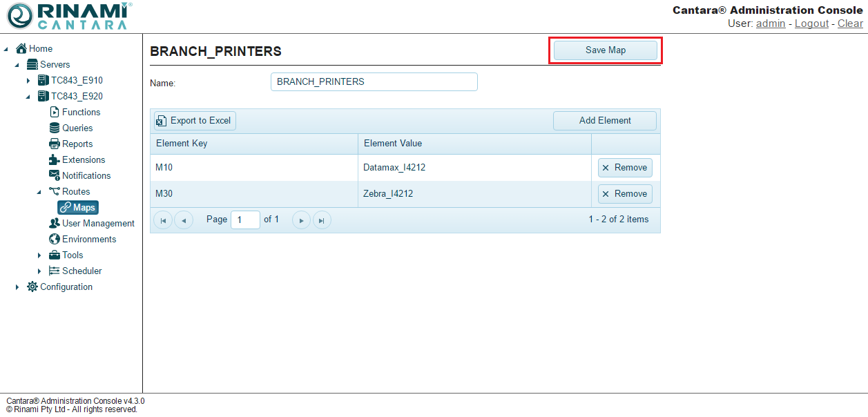The image size is (868, 417).
Task: Open the Home tree item
Action: 40,48
